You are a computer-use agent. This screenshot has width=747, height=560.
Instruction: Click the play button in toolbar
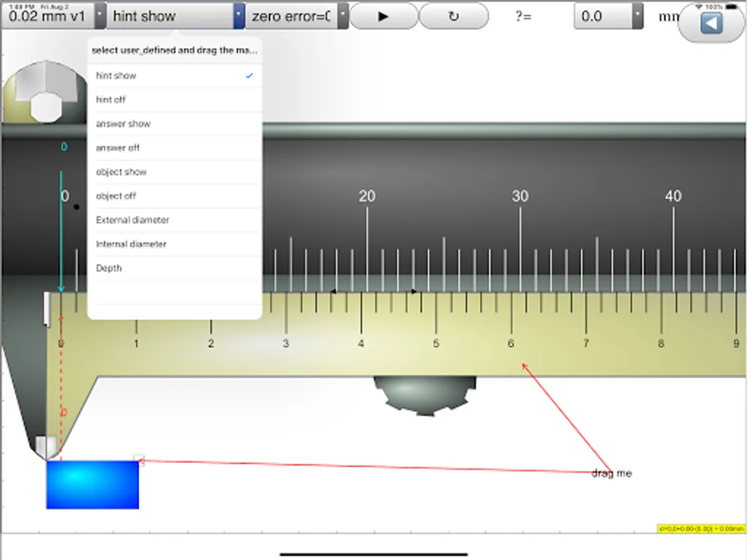click(383, 16)
